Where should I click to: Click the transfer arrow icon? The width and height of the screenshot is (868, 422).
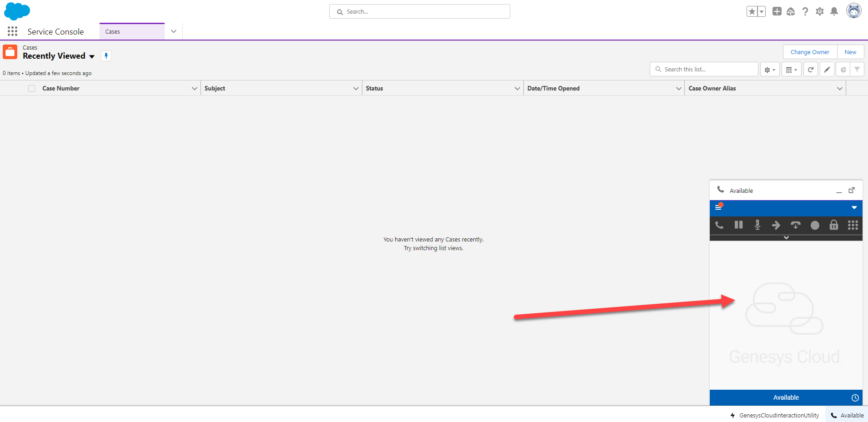(x=776, y=225)
